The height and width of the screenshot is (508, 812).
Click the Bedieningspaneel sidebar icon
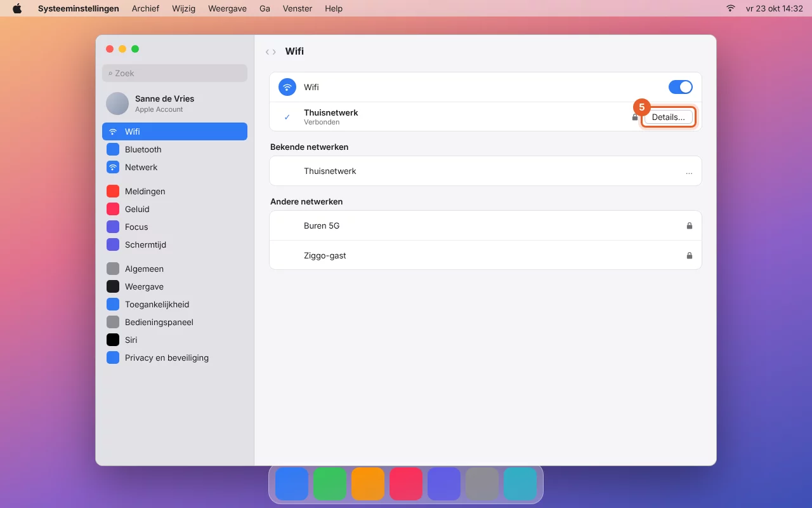(113, 322)
